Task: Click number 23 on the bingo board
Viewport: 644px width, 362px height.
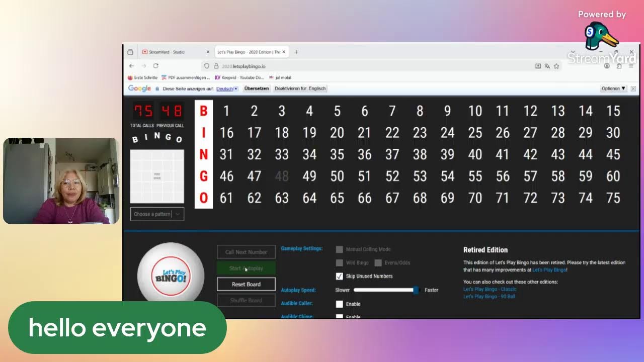Action: [420, 133]
